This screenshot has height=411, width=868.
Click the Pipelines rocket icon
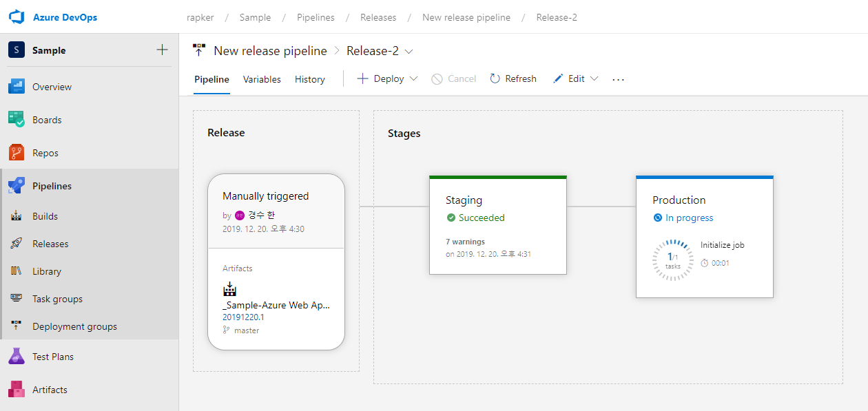tap(17, 186)
